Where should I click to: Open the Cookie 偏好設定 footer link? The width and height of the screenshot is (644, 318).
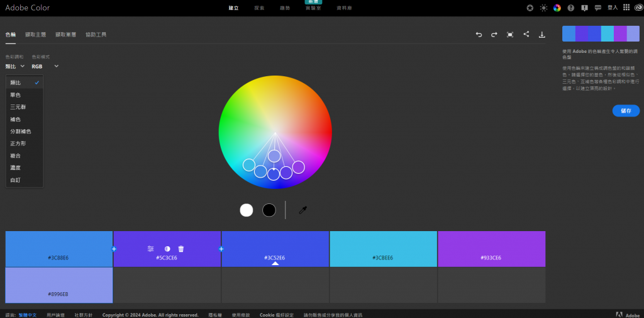click(x=277, y=315)
